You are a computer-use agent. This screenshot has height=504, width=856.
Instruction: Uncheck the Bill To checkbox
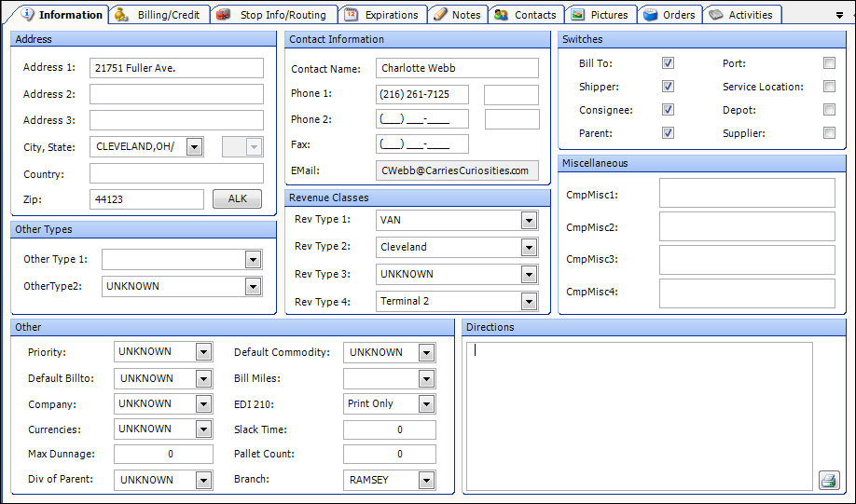pyautogui.click(x=668, y=63)
